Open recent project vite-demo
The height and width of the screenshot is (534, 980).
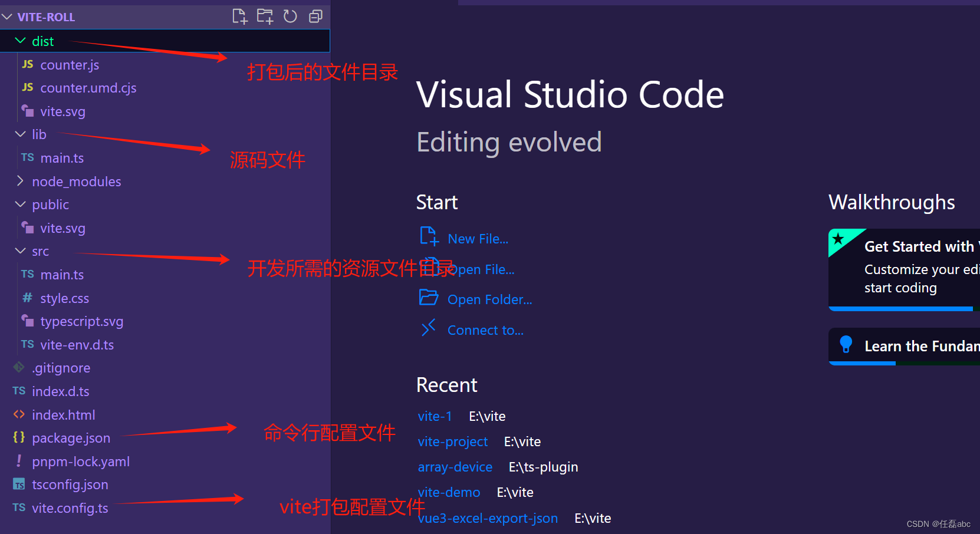pyautogui.click(x=449, y=492)
